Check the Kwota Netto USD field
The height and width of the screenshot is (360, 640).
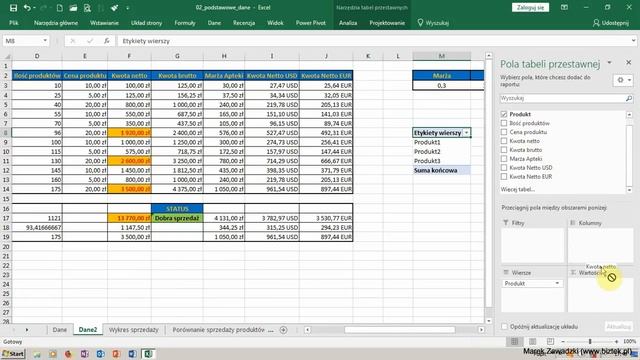click(504, 168)
